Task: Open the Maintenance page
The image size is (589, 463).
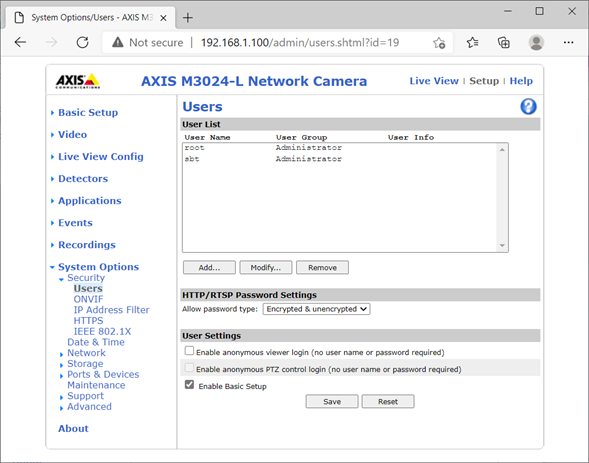Action: (96, 385)
